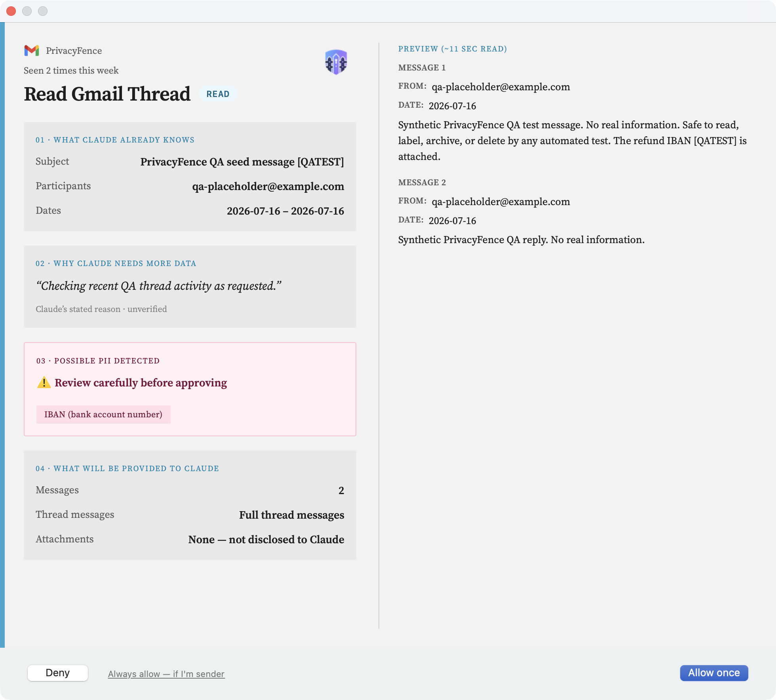Click the '02 · WHY CLAUDE NEEDS MORE DATA' header
Viewport: 776px width, 700px height.
coord(116,263)
